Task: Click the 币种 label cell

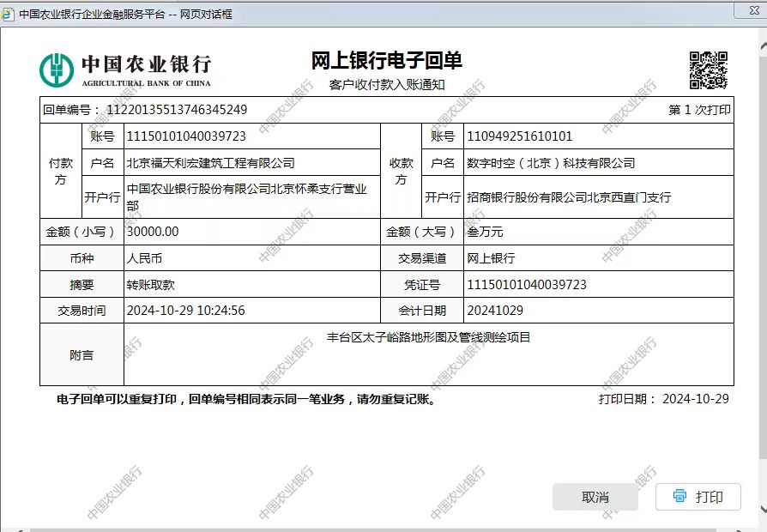Action: click(82, 258)
